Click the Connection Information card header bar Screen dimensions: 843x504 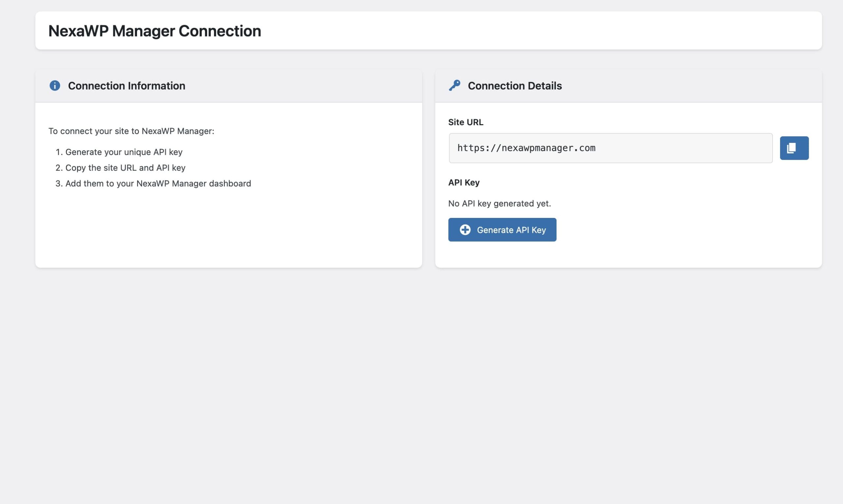306,86
